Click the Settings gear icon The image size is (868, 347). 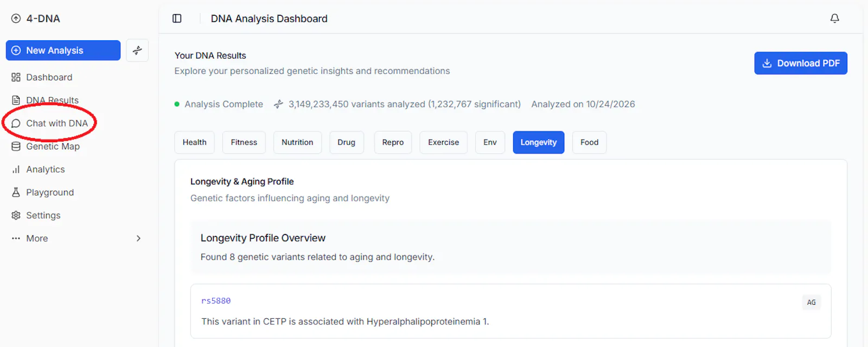click(x=16, y=216)
